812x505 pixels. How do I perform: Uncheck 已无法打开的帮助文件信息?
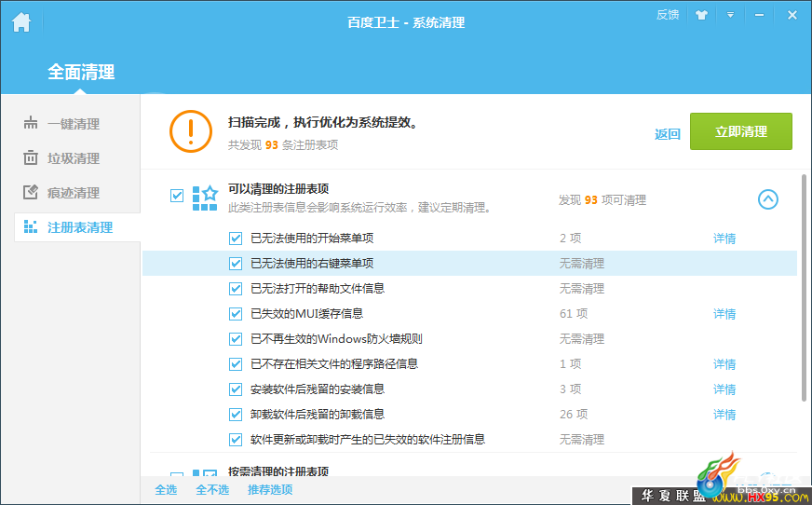[236, 289]
